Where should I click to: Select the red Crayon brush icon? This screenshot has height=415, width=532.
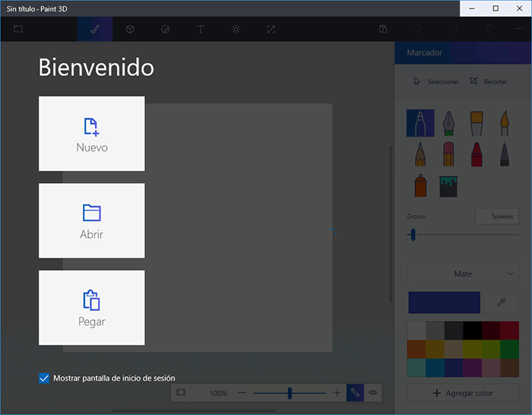pyautogui.click(x=477, y=154)
